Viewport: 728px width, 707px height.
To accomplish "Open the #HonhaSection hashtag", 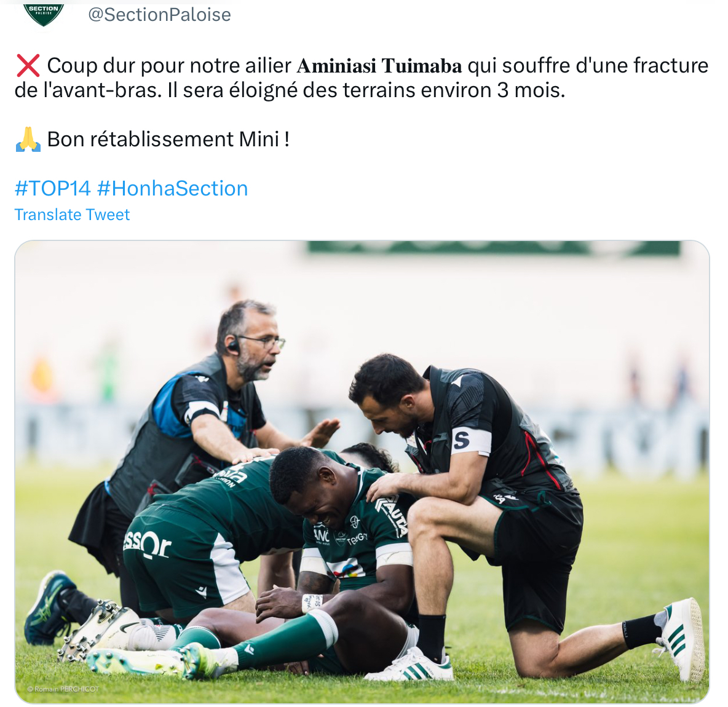I will pyautogui.click(x=173, y=189).
